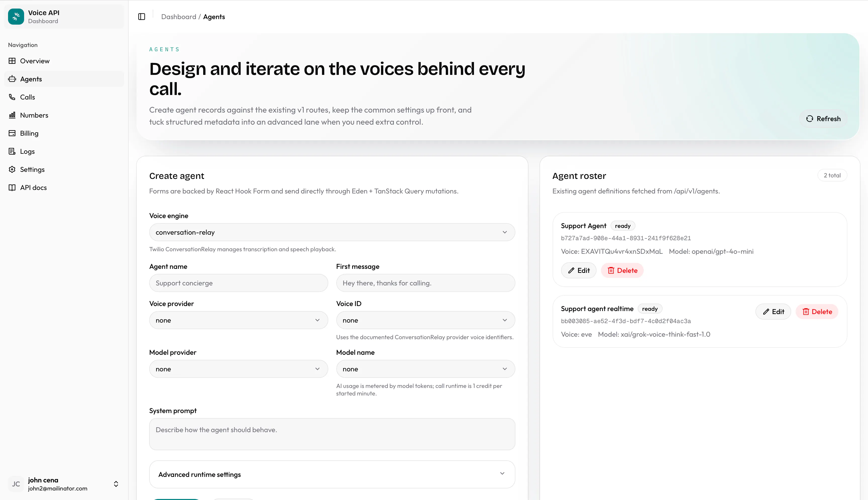Image resolution: width=868 pixels, height=500 pixels.
Task: Click trash icon on Support Agent card
Action: tap(611, 271)
